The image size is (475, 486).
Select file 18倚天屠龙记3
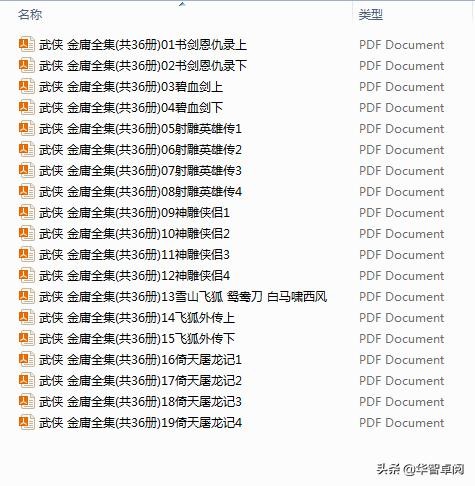click(140, 402)
